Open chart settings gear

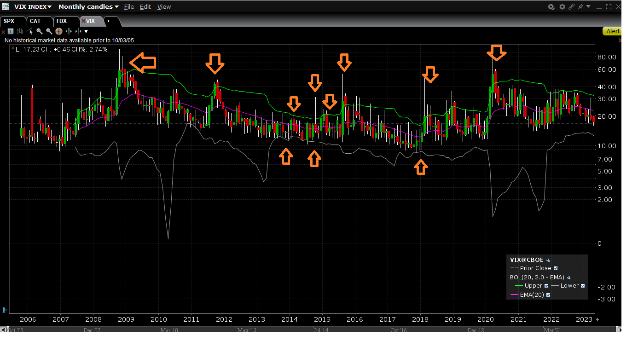[562, 7]
